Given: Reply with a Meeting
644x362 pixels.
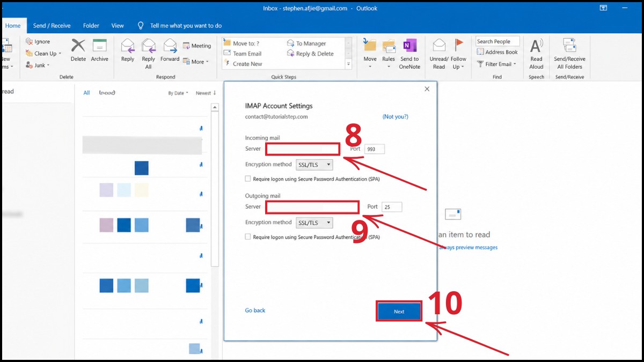Looking at the screenshot, I should click(197, 46).
